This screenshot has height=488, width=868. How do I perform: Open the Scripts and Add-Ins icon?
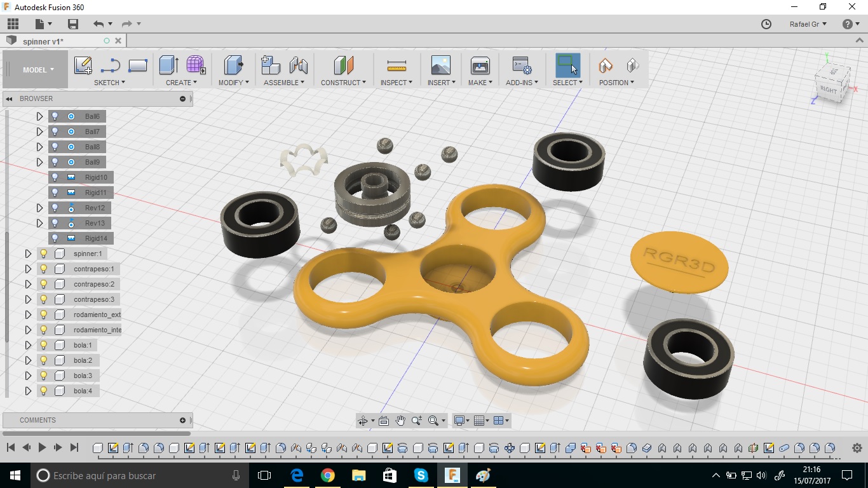(522, 65)
